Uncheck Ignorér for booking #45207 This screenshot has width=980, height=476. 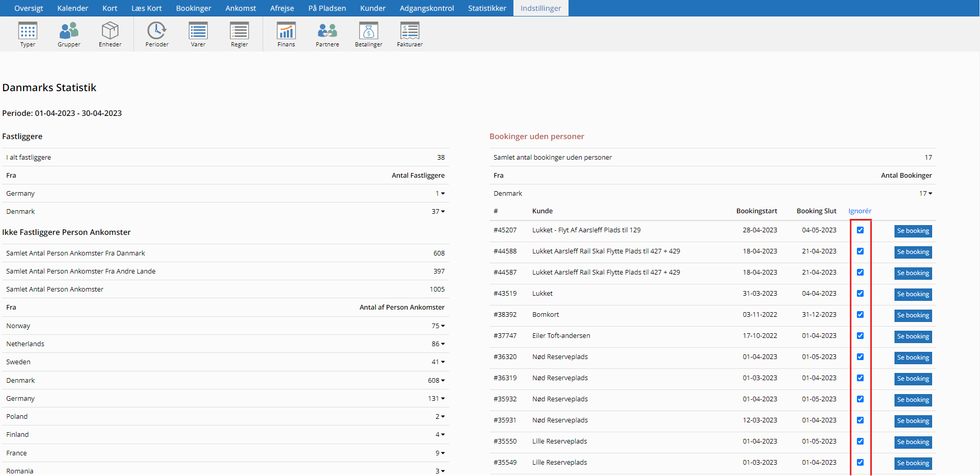tap(860, 230)
